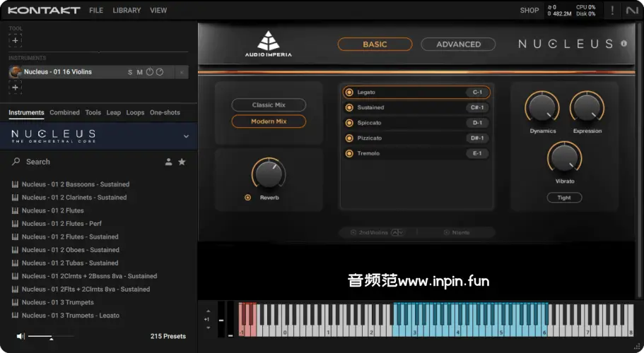This screenshot has height=353, width=644.
Task: Switch to the One-shots tab
Action: click(x=165, y=112)
